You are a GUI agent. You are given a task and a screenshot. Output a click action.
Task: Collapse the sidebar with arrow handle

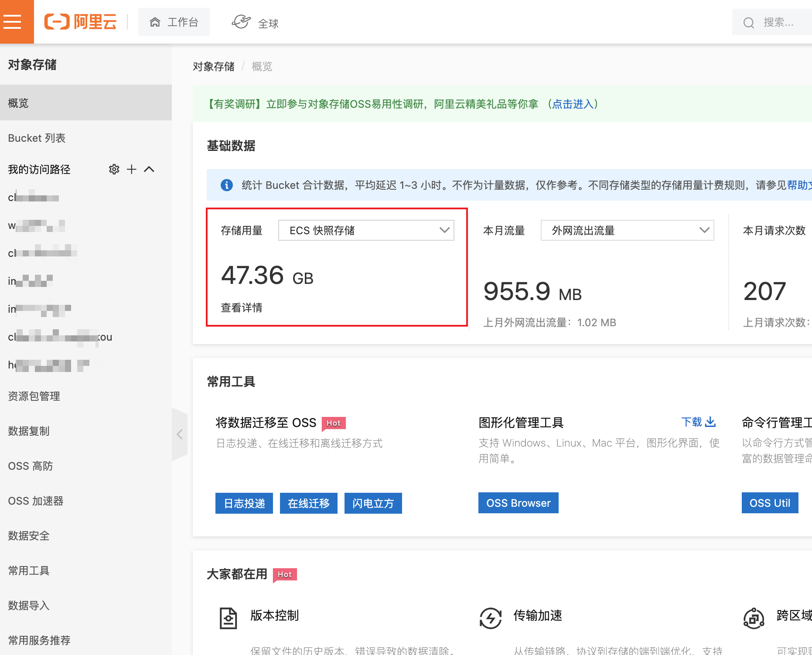pos(179,434)
